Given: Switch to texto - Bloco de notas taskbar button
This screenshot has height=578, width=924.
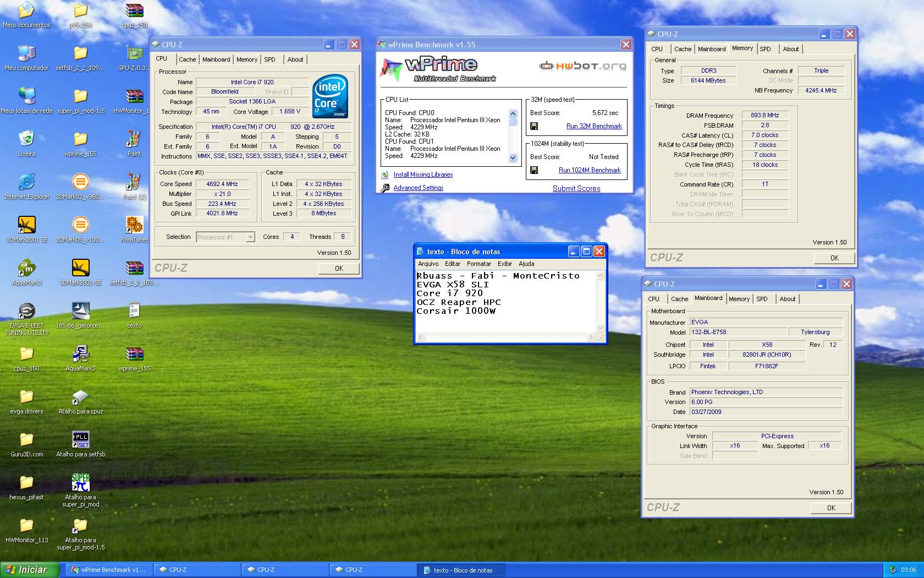Looking at the screenshot, I should 461,570.
